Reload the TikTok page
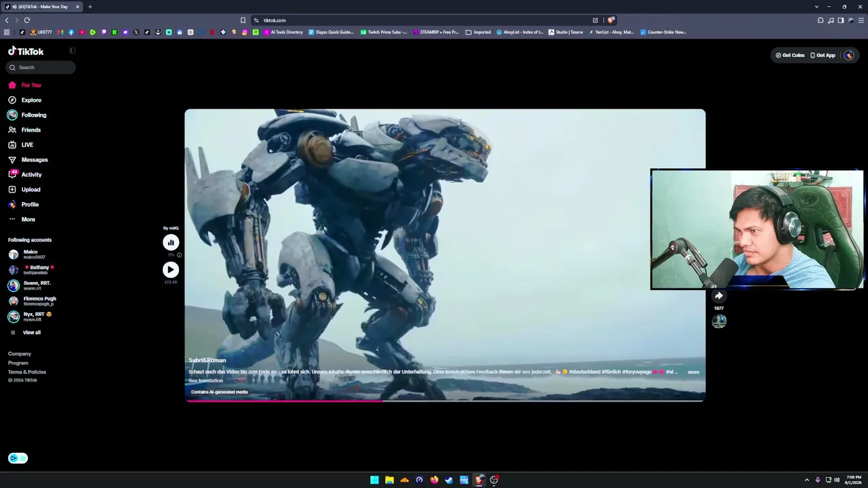 tap(27, 20)
